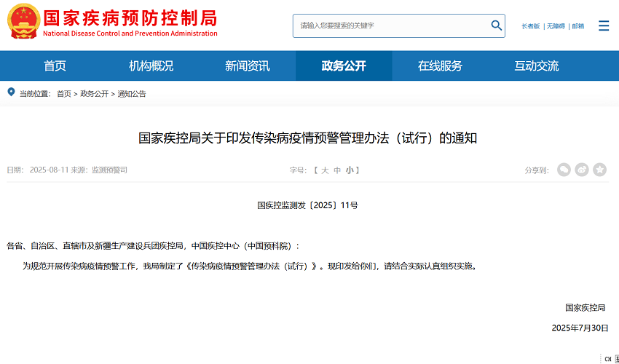Share the article via WeChat icon

(564, 170)
